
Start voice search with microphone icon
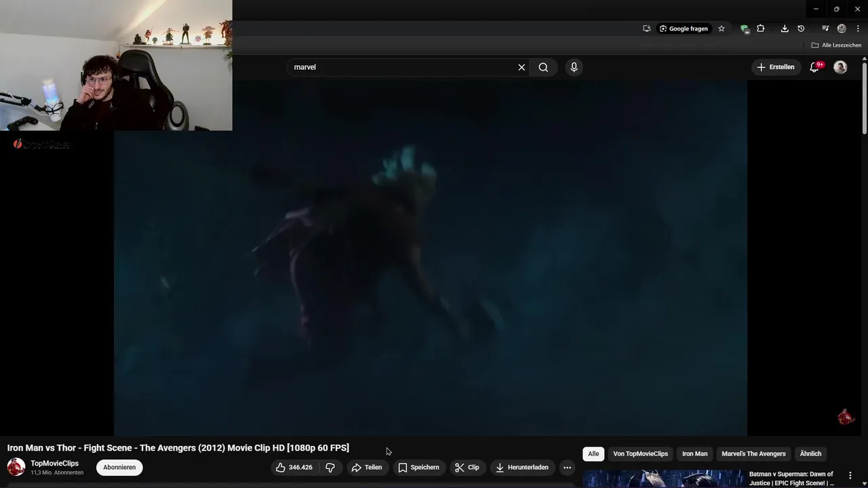point(574,67)
